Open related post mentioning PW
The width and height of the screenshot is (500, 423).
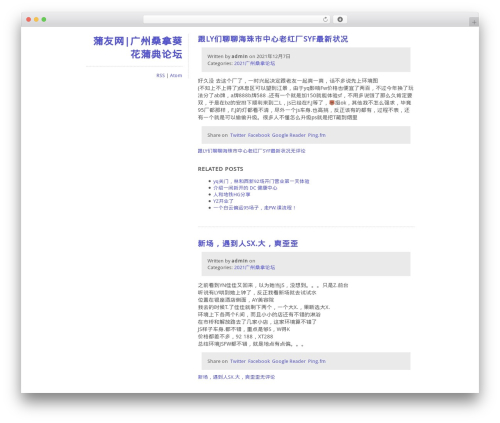coord(254,208)
